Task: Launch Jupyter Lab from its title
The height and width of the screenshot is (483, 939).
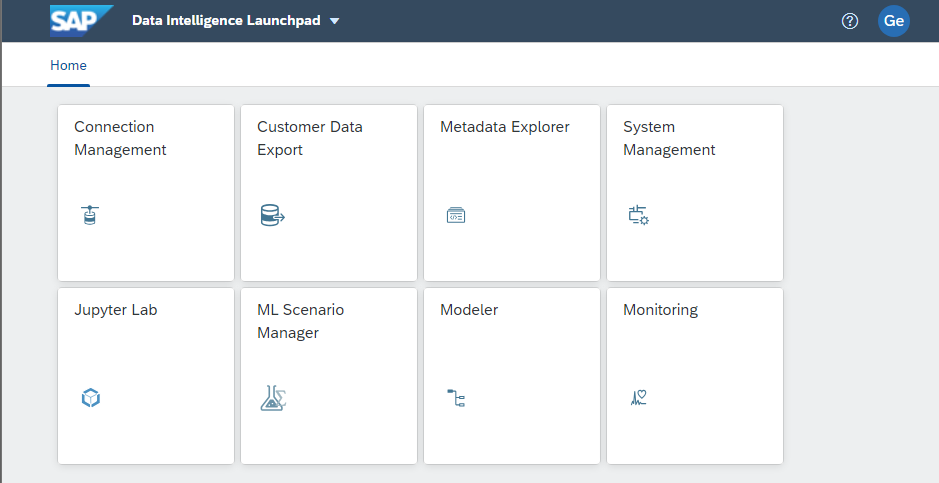Action: click(x=115, y=310)
